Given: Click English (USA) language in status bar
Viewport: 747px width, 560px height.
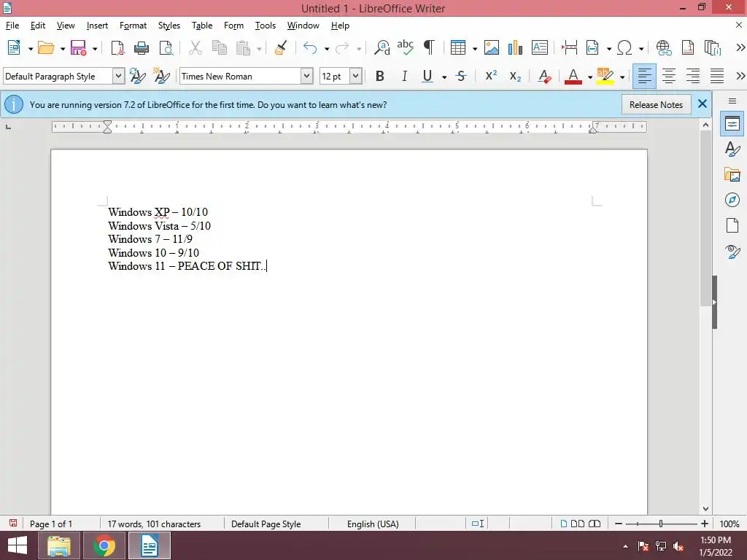Looking at the screenshot, I should [373, 524].
